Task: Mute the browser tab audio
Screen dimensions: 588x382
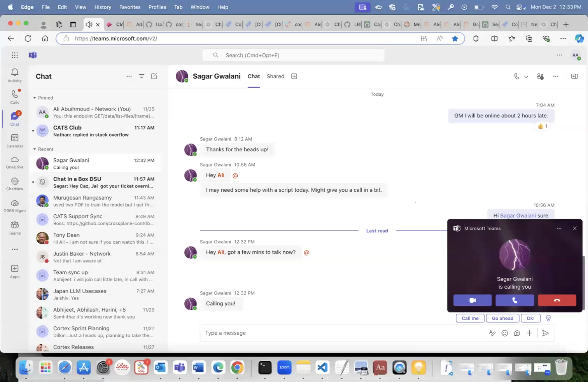Action: click(x=89, y=25)
